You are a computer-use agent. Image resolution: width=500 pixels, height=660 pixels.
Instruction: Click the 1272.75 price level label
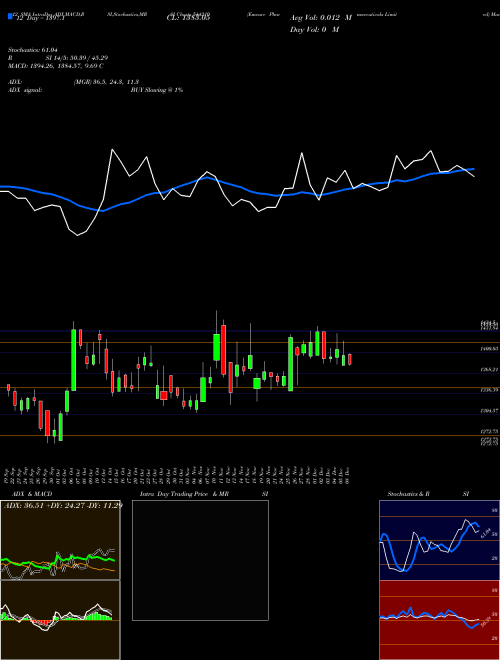(x=489, y=431)
